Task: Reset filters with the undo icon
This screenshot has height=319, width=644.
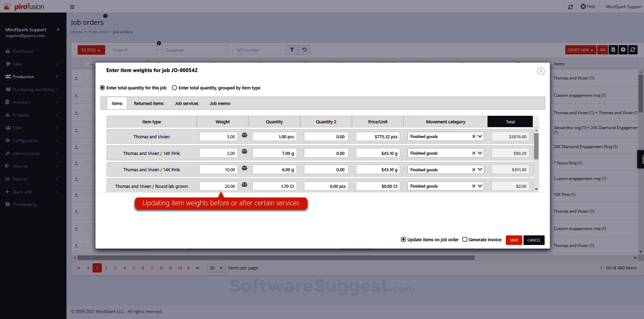Action: point(304,50)
